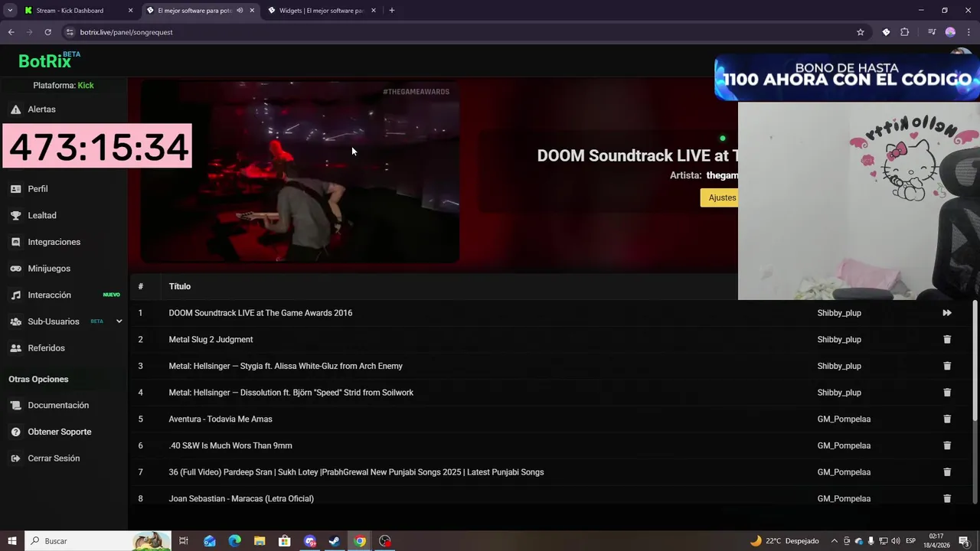The width and height of the screenshot is (980, 551).
Task: Open Chrome media controls icon
Action: pyautogui.click(x=932, y=32)
